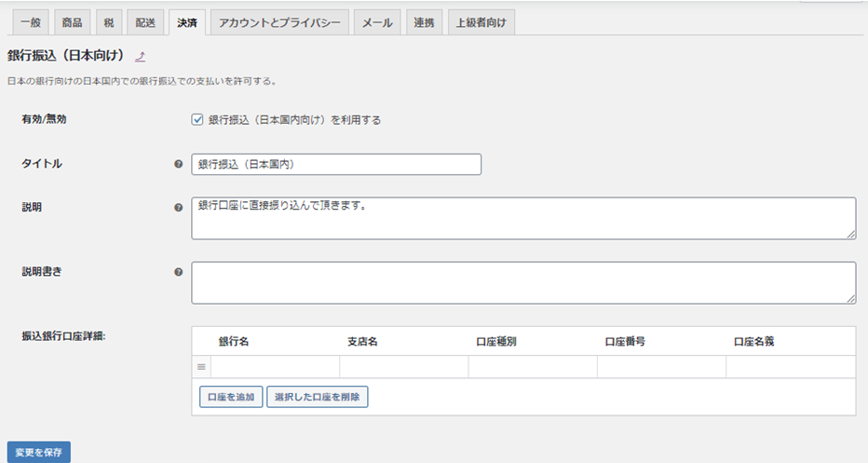Click the help icon next to 説明
This screenshot has width=868, height=463.
(x=178, y=208)
